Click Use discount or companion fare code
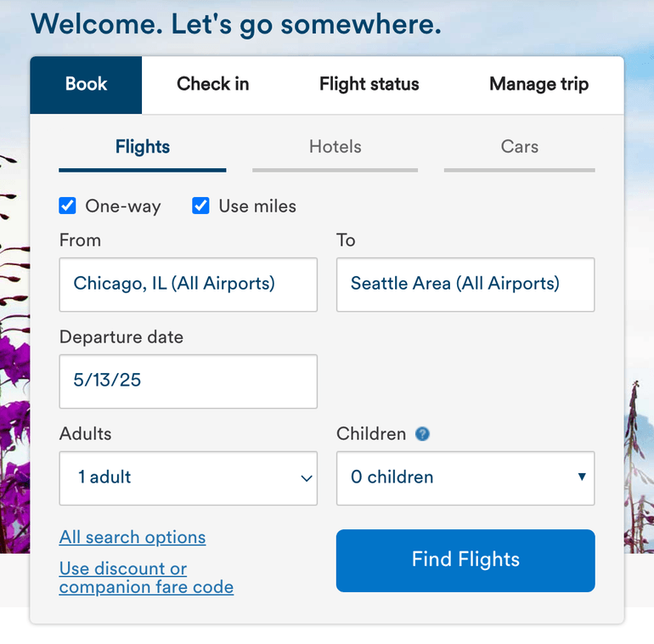The width and height of the screenshot is (654, 644). [x=146, y=578]
